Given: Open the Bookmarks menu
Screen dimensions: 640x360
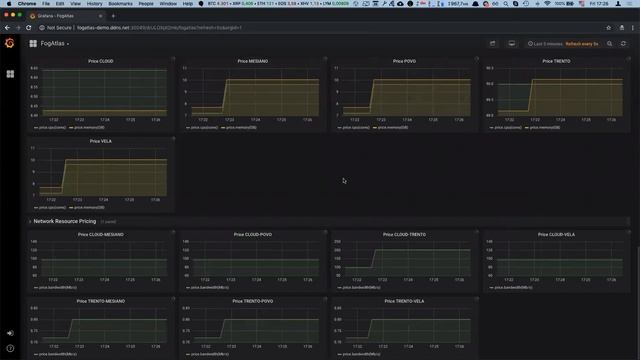Looking at the screenshot, I should [x=120, y=3].
